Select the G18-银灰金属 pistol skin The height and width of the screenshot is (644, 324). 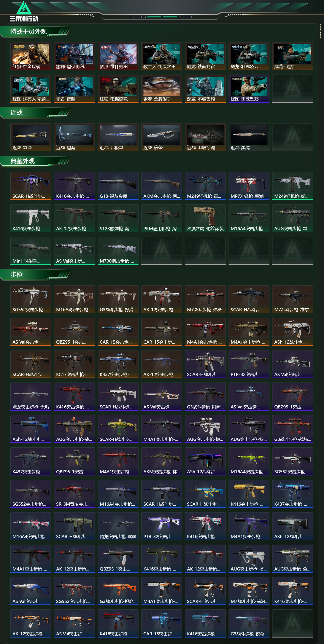118,186
